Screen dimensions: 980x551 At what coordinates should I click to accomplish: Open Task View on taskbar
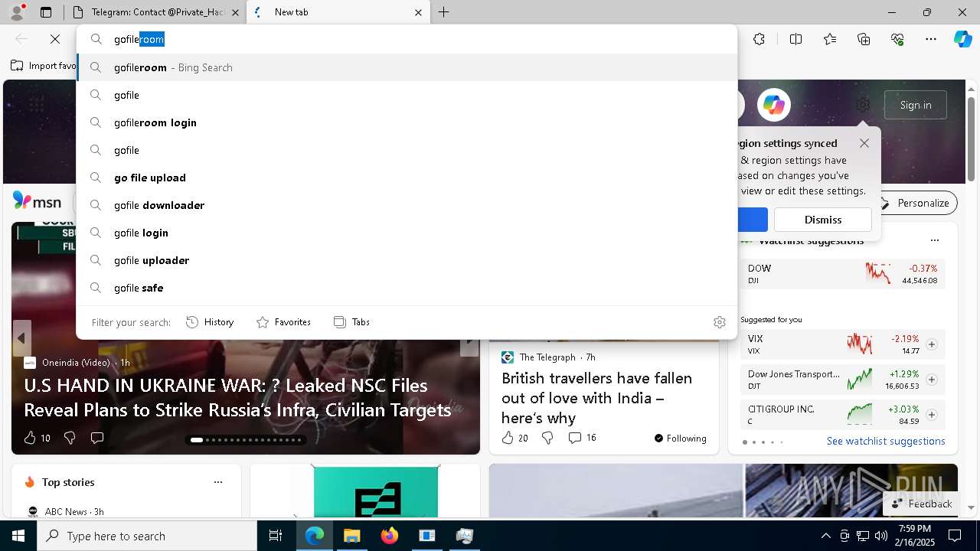tap(276, 536)
